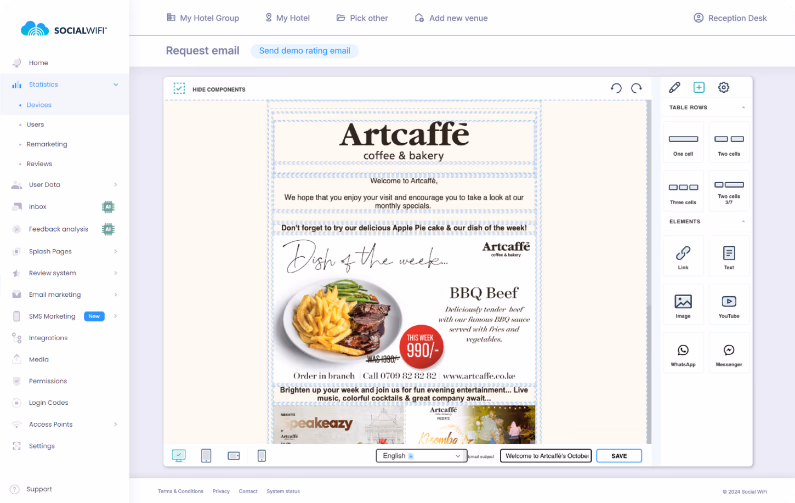Switch to desktop preview mode
Screen dimensions: 795x503
pos(179,456)
